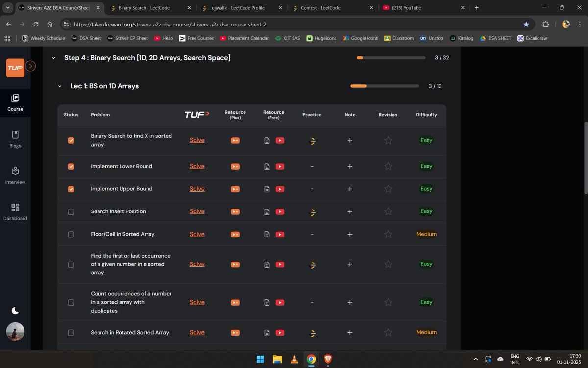Open Plus resource video for Implement Upper Bound
Screen dimensions: 588x368
235,189
